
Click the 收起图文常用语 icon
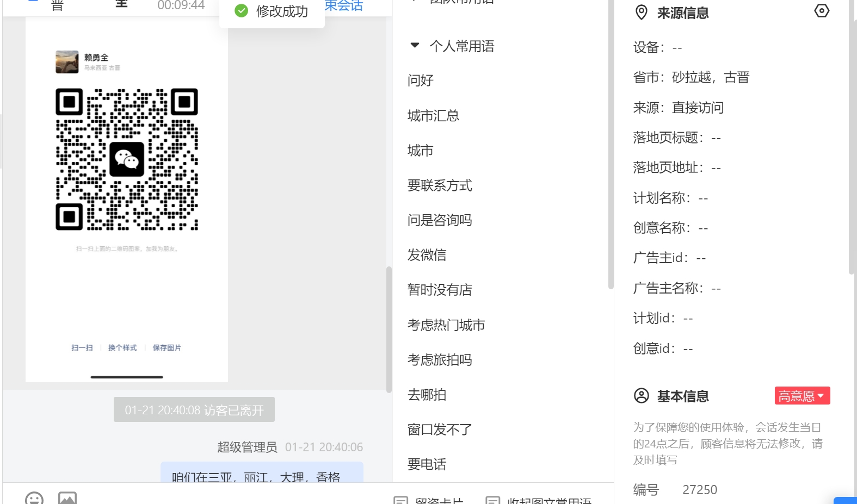tap(492, 500)
